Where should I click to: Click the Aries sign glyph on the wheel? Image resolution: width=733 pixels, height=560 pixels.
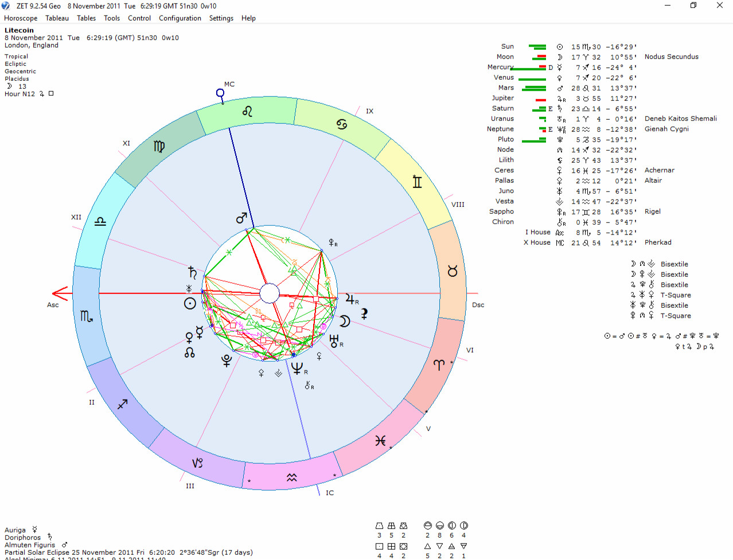[x=439, y=365]
